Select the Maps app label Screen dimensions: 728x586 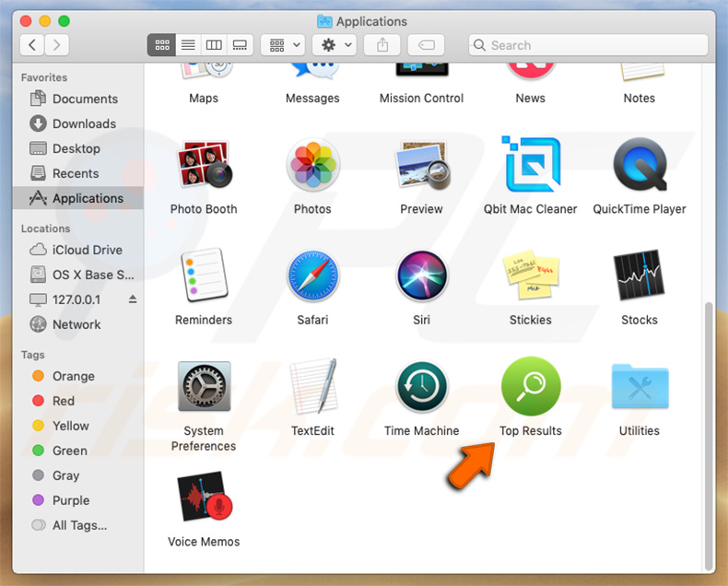pyautogui.click(x=204, y=99)
